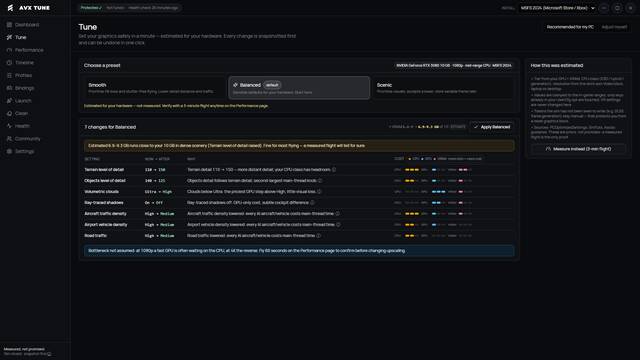Open Settings gear icon in sidebar
This screenshot has height=360, width=640.
click(9, 151)
